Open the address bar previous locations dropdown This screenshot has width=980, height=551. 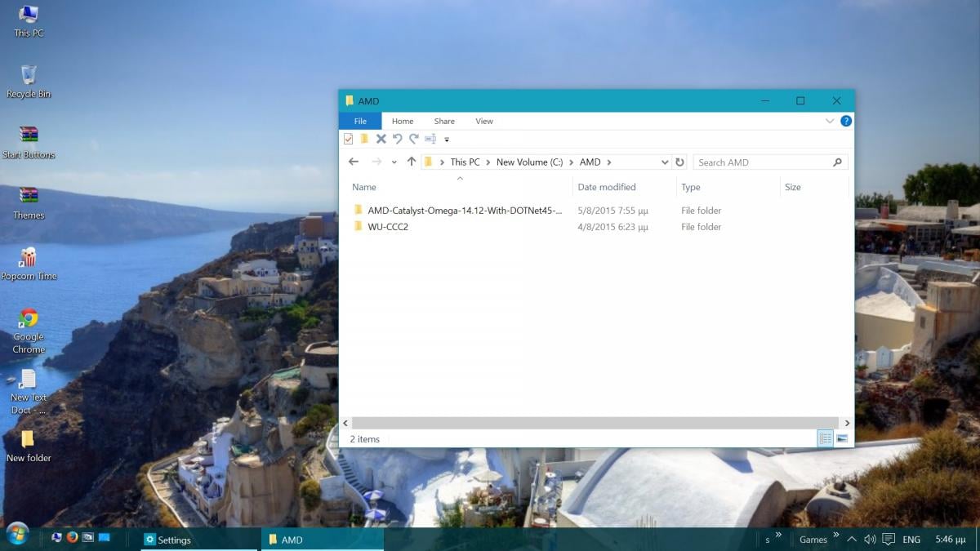point(665,162)
